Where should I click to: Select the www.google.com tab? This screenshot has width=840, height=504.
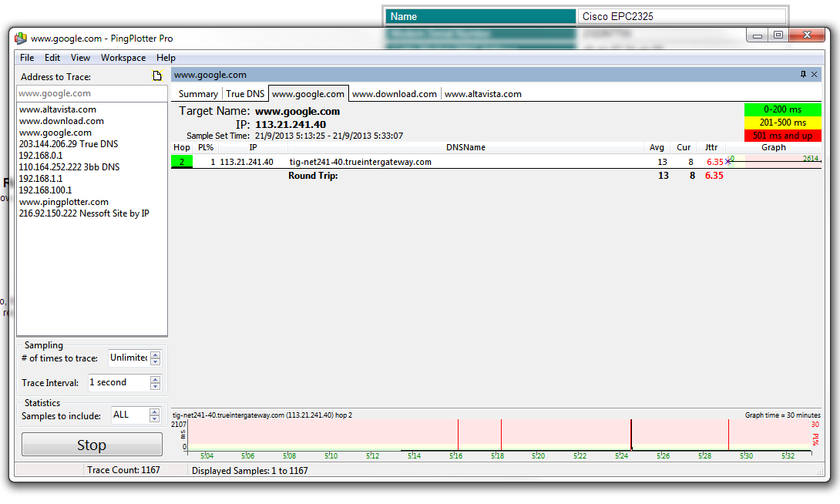(308, 94)
